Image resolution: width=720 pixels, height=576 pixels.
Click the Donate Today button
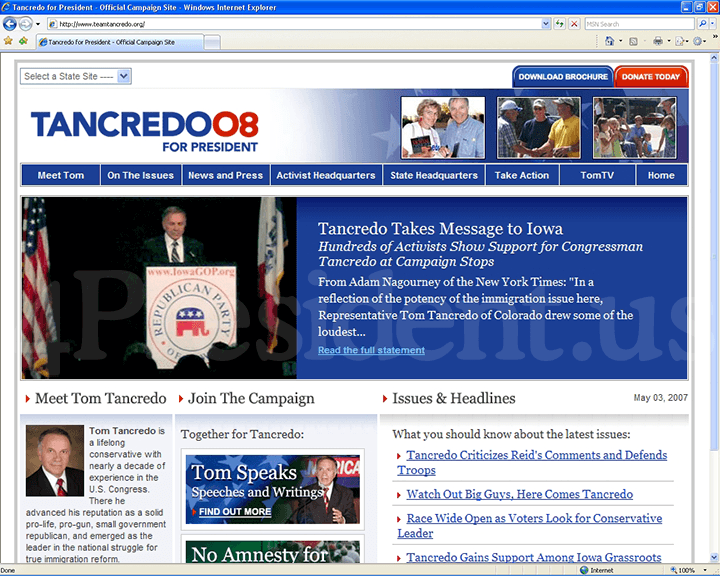(651, 77)
